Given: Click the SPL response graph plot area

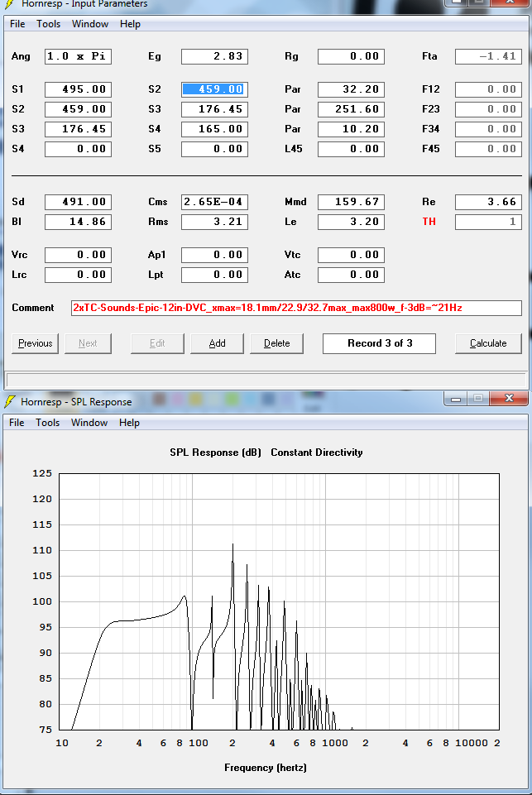Looking at the screenshot, I should [279, 601].
